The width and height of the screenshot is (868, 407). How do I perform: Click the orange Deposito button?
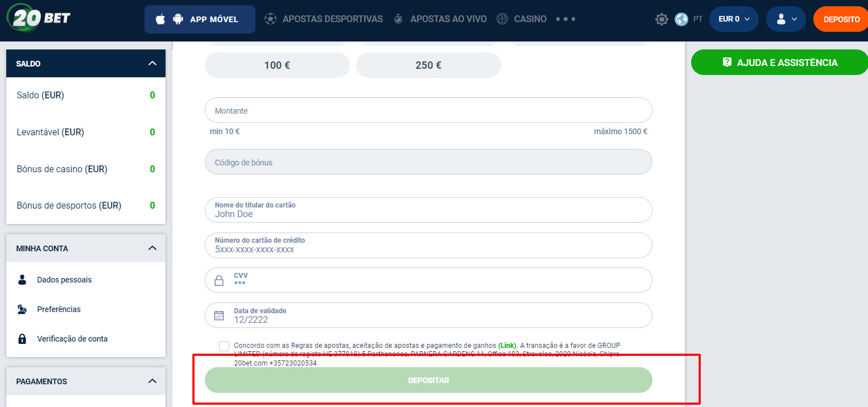pos(841,19)
